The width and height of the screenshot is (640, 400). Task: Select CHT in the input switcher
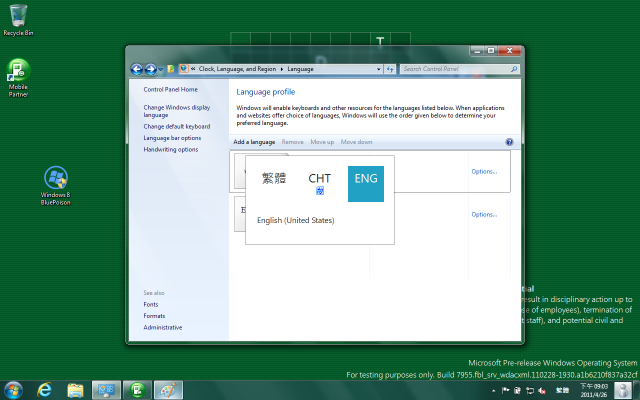[320, 184]
